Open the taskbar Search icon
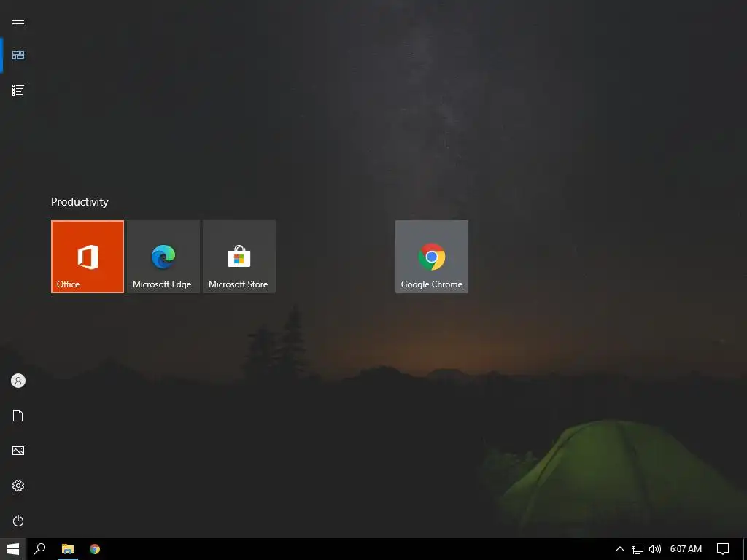Screen dimensions: 747x560 pos(39,549)
